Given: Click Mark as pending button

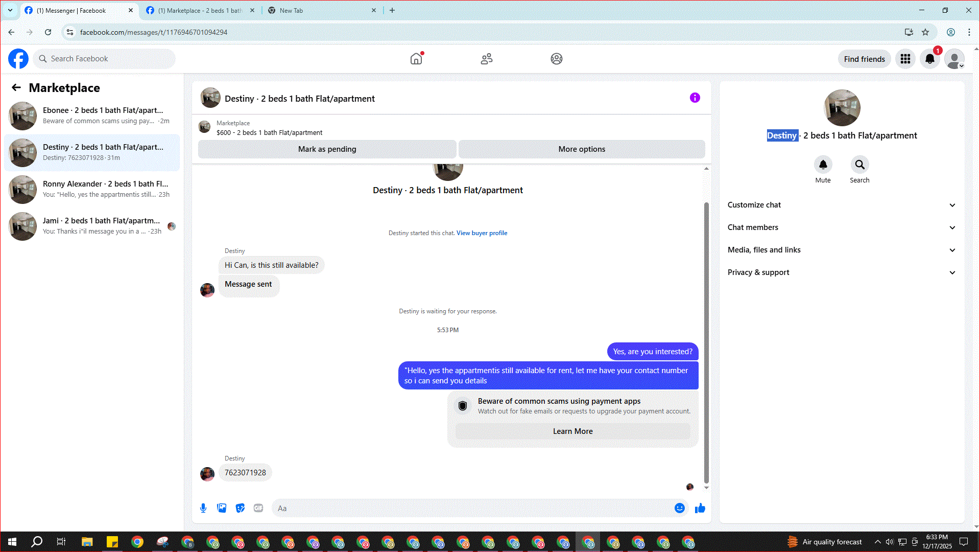Looking at the screenshot, I should 327,149.
